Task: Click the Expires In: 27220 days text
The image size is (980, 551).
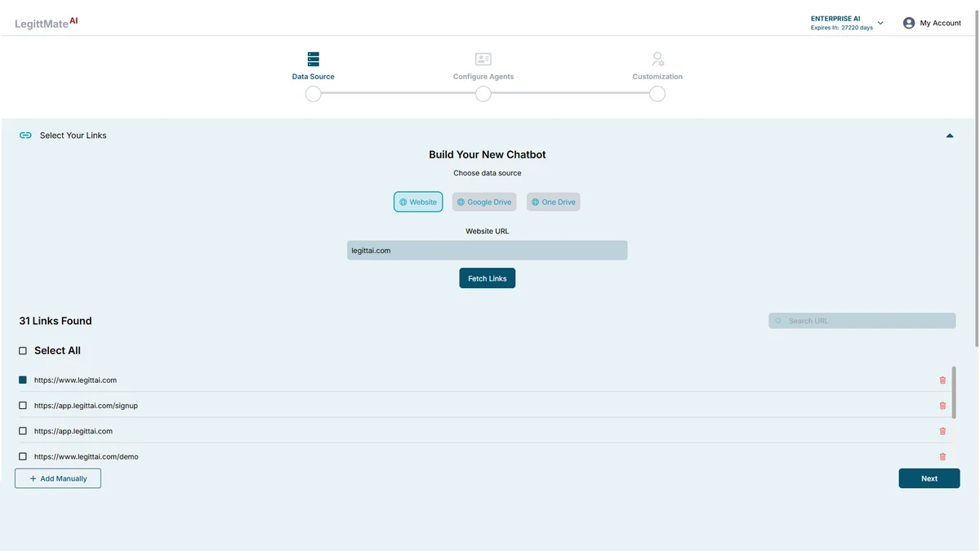Action: coord(842,28)
